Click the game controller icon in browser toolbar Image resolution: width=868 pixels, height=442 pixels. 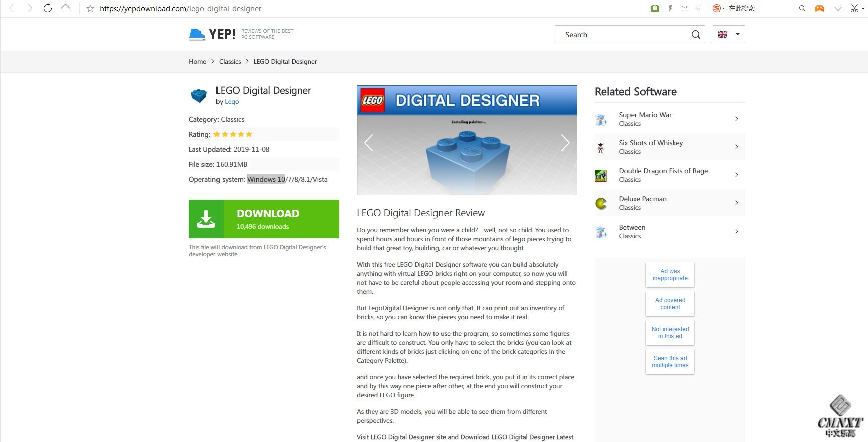pyautogui.click(x=819, y=8)
